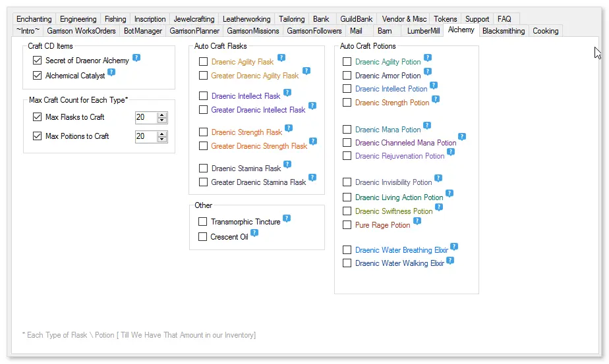Click help icon beside Transmorphic Tincture
The width and height of the screenshot is (609, 364).
tap(287, 219)
